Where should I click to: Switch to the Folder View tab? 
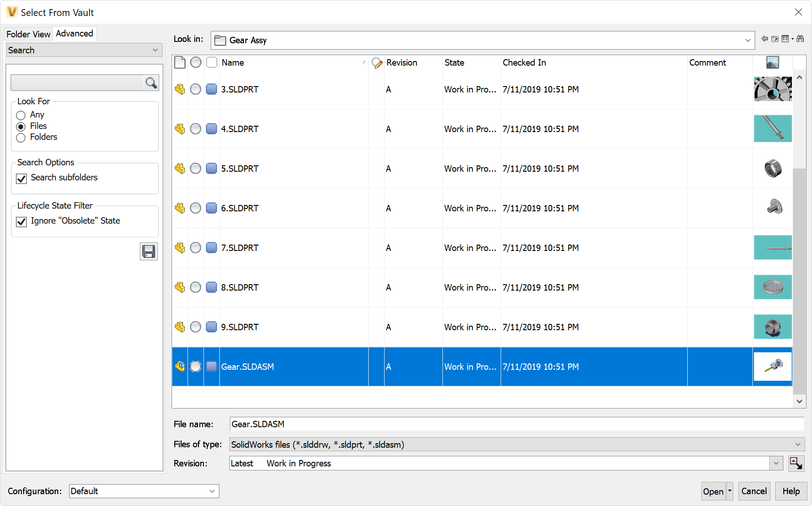click(x=28, y=34)
